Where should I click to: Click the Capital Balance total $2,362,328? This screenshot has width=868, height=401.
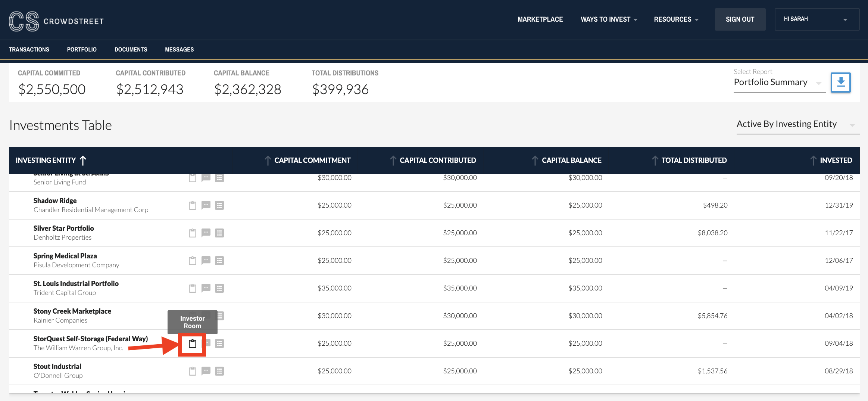(x=248, y=90)
